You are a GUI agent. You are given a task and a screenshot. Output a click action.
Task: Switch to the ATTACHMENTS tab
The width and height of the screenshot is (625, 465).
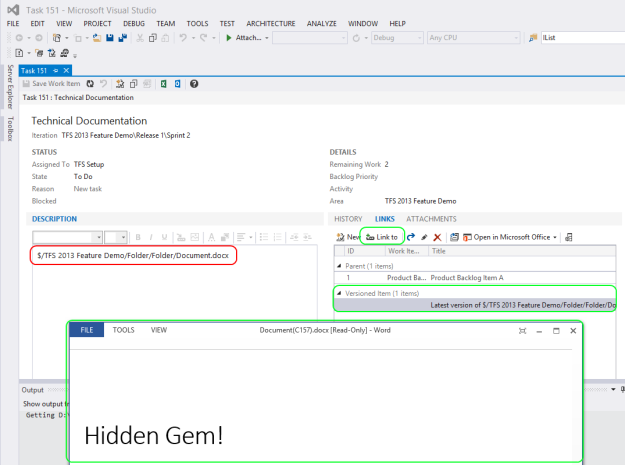[x=431, y=218]
